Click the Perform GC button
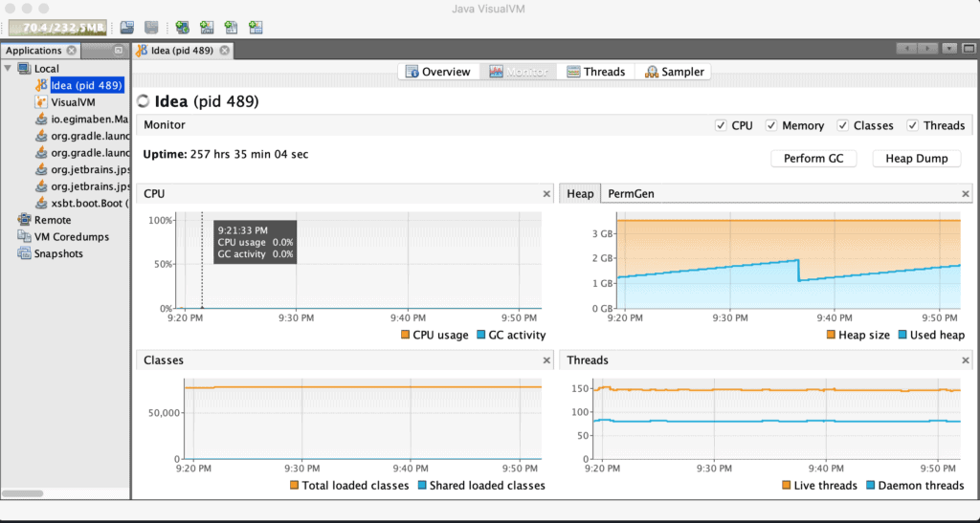The image size is (980, 523). (x=813, y=159)
